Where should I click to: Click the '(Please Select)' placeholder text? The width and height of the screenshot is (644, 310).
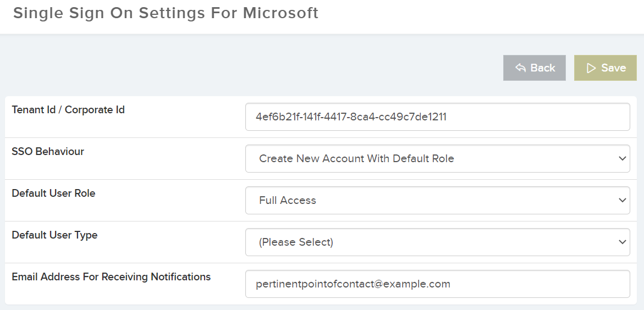(296, 242)
